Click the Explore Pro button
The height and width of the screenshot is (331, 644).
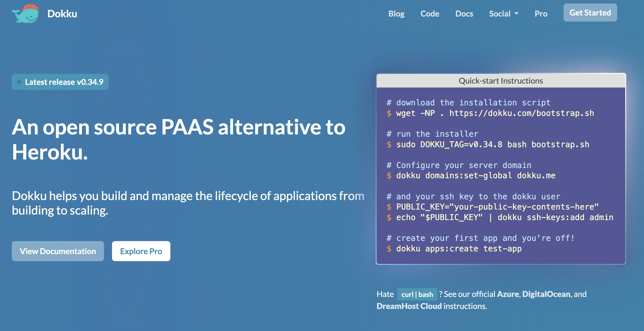(x=141, y=251)
